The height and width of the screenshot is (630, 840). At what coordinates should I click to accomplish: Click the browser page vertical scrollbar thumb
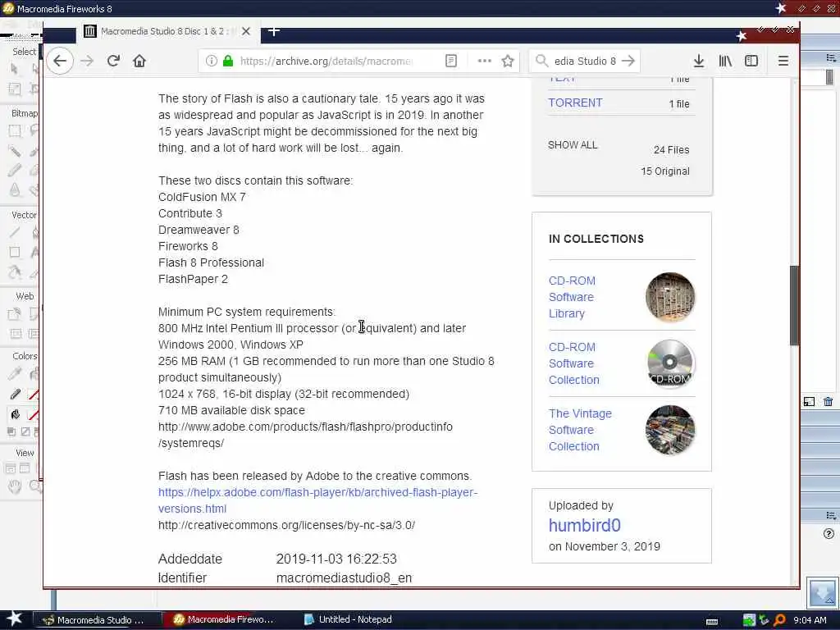[794, 305]
